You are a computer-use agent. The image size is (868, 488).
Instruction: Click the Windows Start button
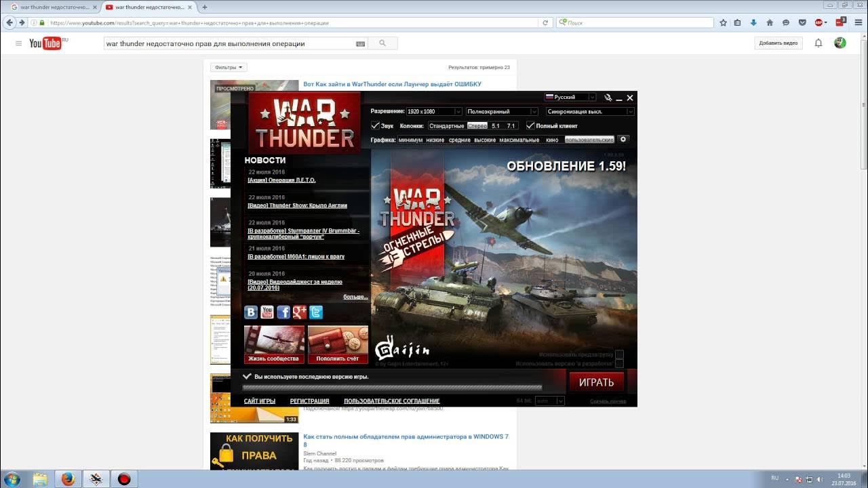(x=12, y=479)
